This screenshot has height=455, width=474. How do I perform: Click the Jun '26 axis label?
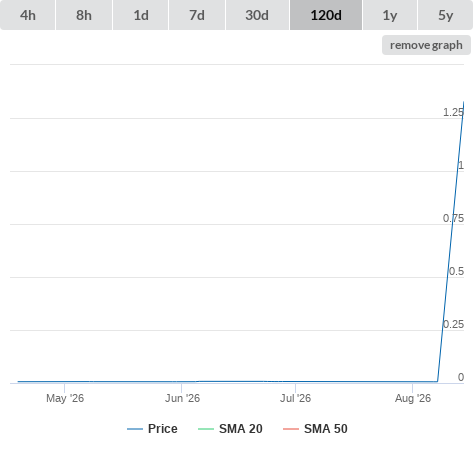(182, 398)
